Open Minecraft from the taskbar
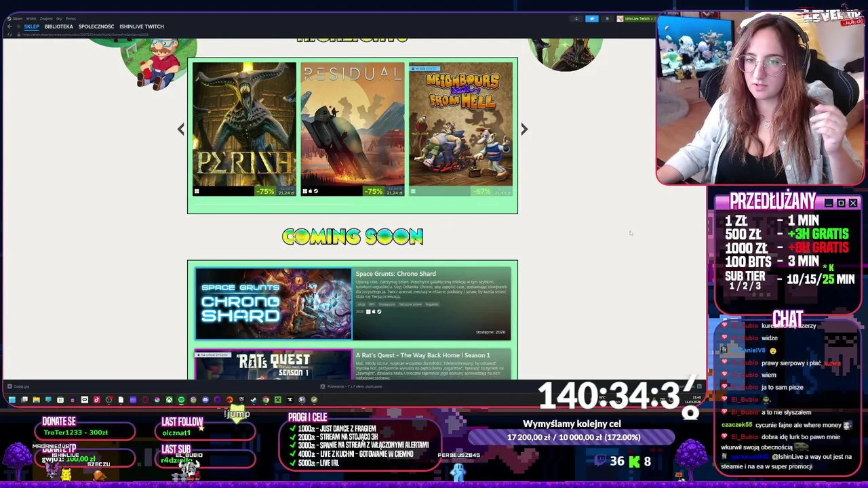 278,400
